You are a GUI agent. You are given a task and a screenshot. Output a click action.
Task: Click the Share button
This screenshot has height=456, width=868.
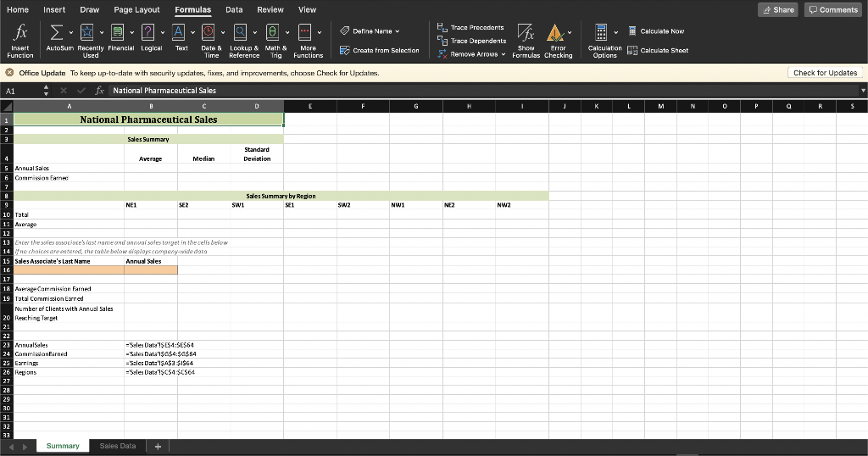pyautogui.click(x=776, y=9)
